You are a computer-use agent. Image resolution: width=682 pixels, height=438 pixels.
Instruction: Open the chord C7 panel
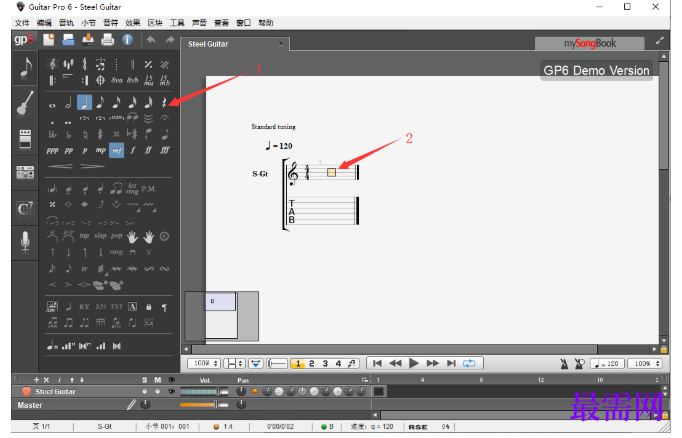(x=25, y=209)
